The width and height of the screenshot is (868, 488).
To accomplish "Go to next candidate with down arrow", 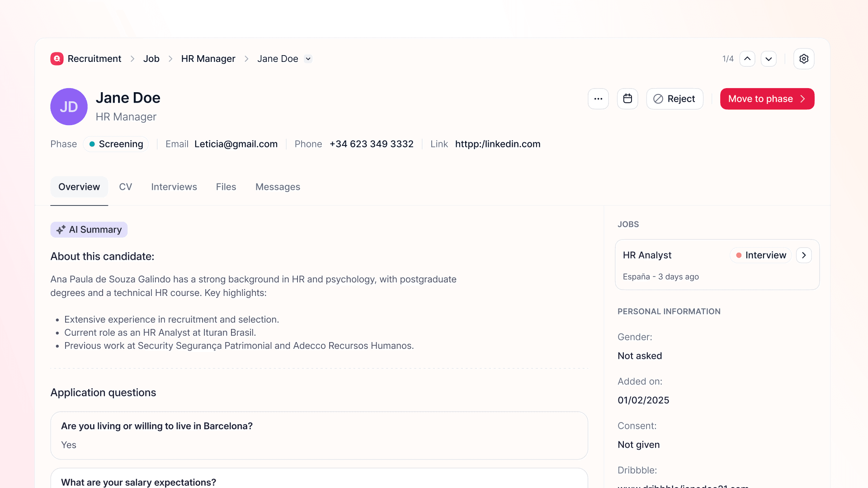I will tap(769, 59).
